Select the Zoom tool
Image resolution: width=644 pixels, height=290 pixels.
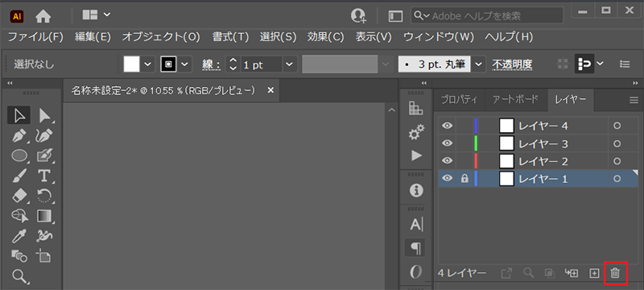[19, 275]
